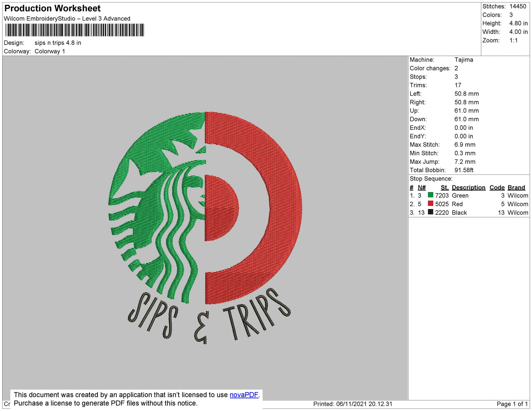Select the Color changes value
Image resolution: width=532 pixels, height=411 pixels.
pyautogui.click(x=456, y=68)
